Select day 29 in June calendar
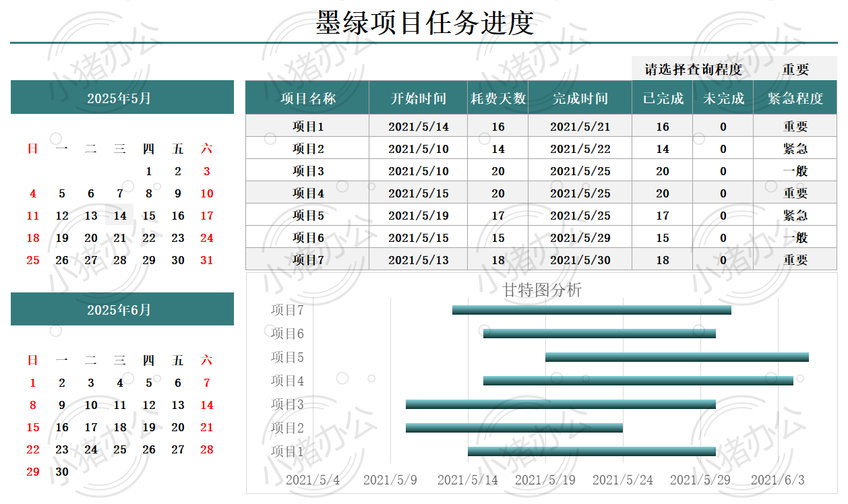This screenshot has height=504, width=848. pyautogui.click(x=33, y=472)
